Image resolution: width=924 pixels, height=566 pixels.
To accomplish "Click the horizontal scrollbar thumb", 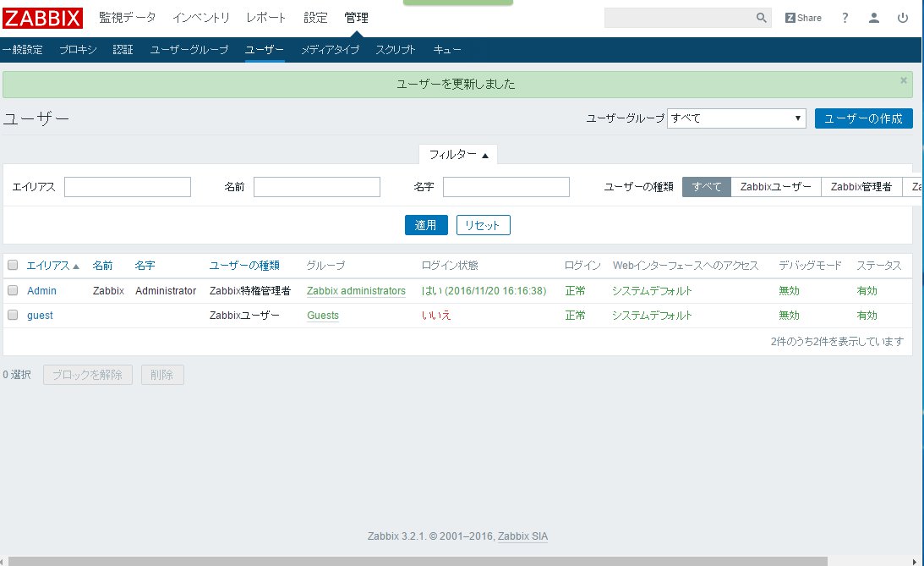I will 418,561.
